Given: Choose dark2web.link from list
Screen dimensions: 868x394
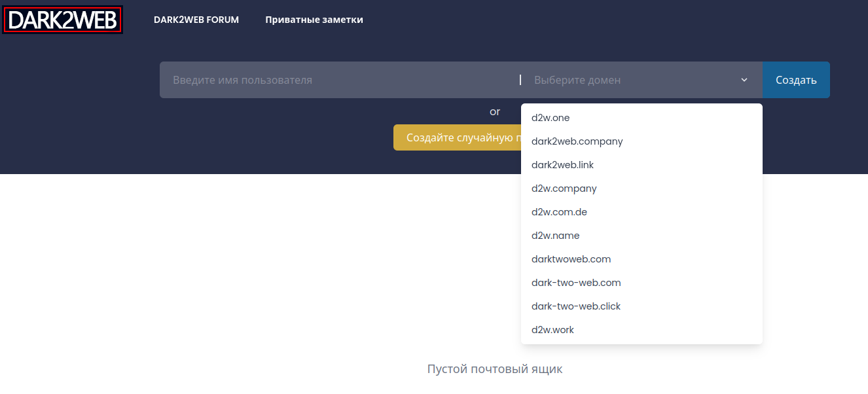Looking at the screenshot, I should point(642,165).
